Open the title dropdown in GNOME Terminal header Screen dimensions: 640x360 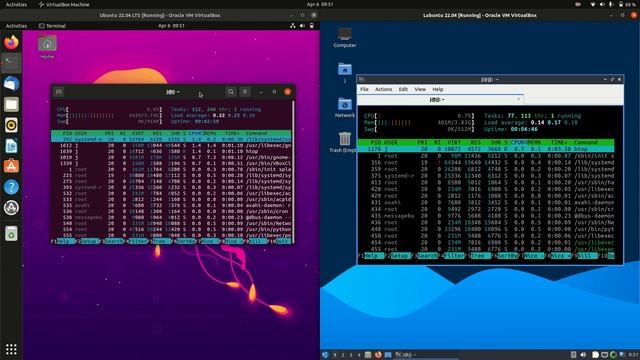point(173,92)
